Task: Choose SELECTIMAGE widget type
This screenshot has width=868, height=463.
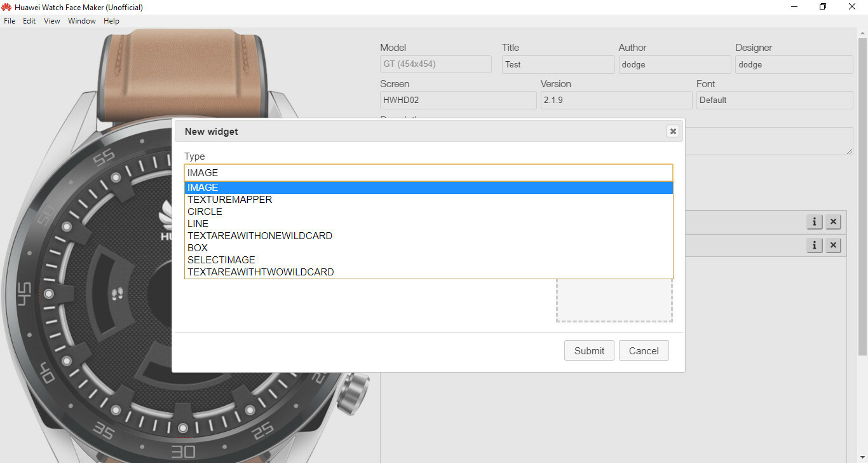Action: coord(428,260)
